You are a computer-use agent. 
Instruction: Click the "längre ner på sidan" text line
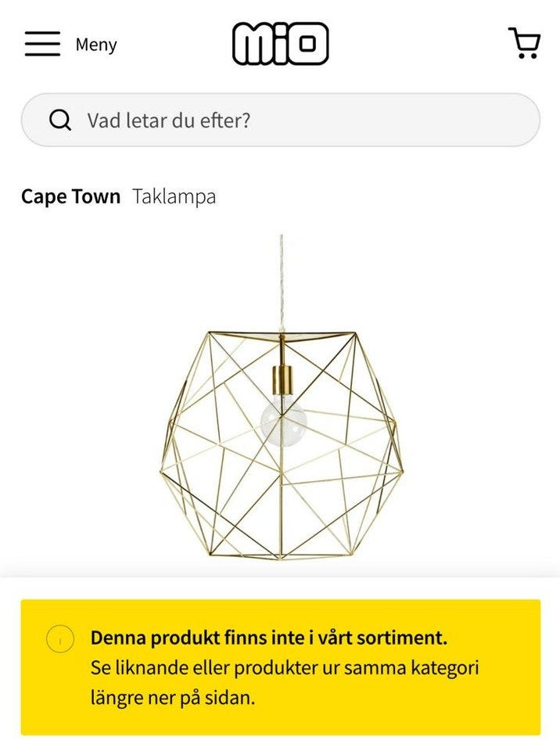point(173,699)
